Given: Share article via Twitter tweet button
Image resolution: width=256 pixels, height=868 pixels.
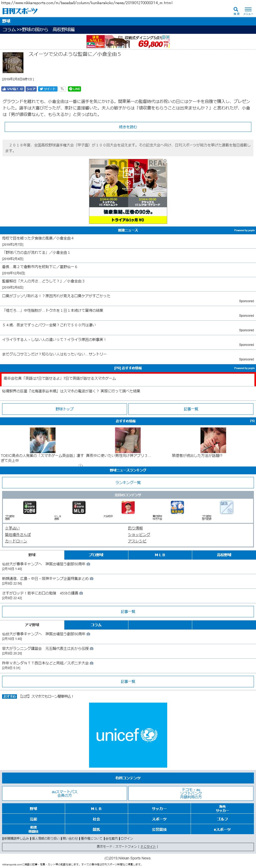Looking at the screenshot, I should 47,89.
